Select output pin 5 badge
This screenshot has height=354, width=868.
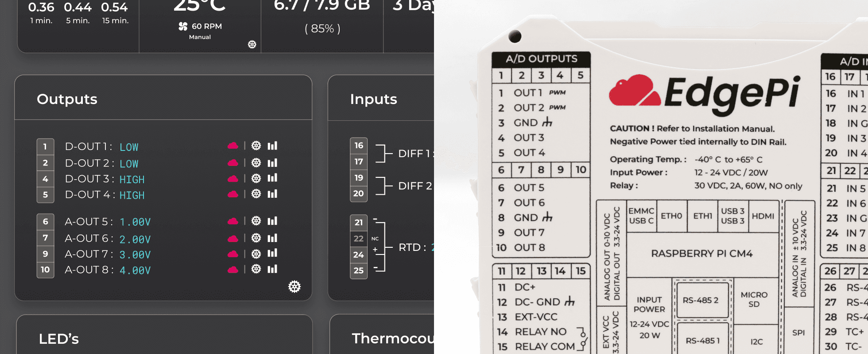coord(45,195)
